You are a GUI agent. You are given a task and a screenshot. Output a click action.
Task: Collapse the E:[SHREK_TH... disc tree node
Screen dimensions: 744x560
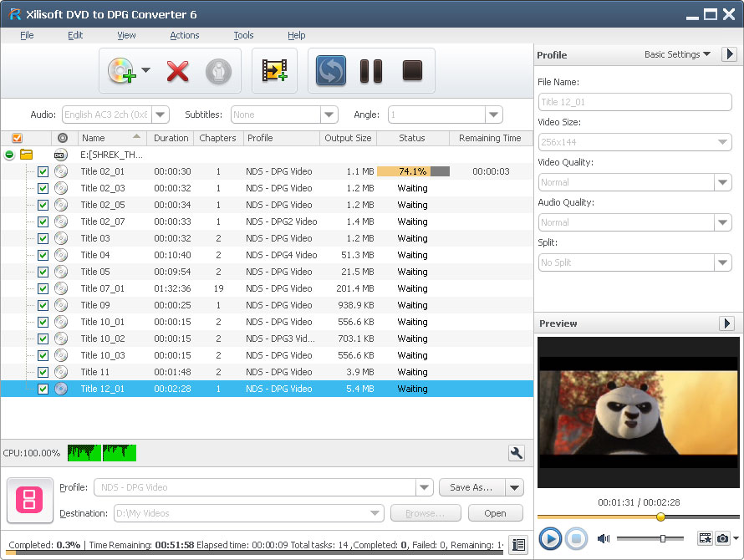tap(9, 155)
